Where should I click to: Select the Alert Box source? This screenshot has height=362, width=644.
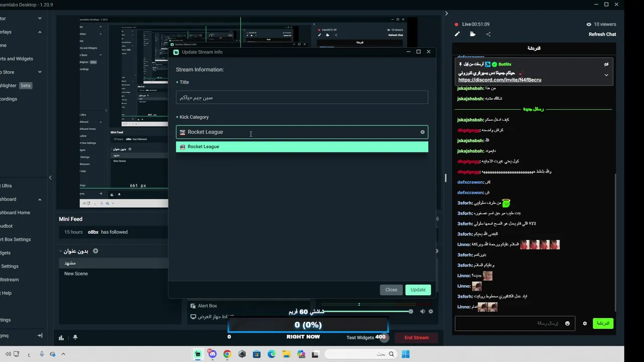tap(207, 306)
